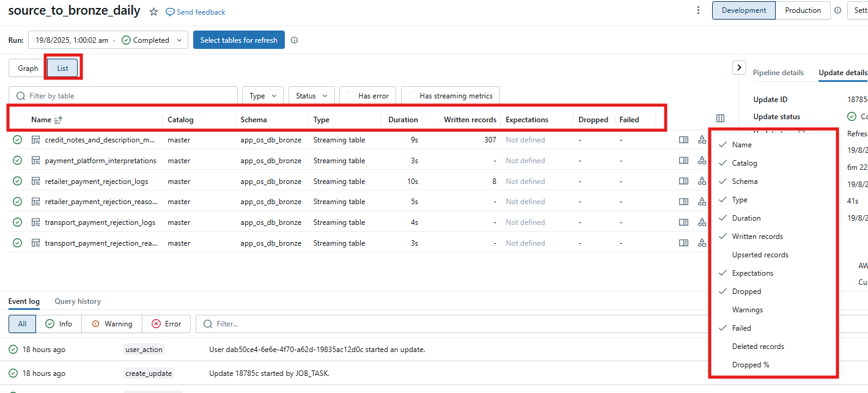The image size is (868, 393).
Task: Click the info icon beside Select tables for refresh
Action: coord(294,40)
